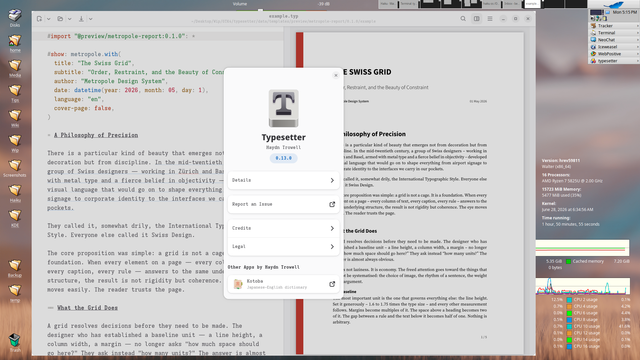The width and height of the screenshot is (640, 360).
Task: Click the open folder icon in toolbar
Action: pos(60,19)
